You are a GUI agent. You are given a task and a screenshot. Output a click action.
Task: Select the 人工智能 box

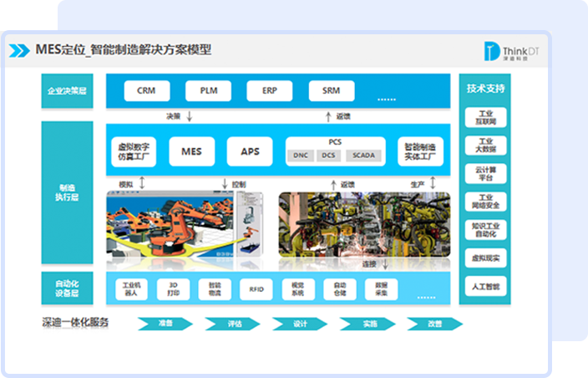point(485,287)
